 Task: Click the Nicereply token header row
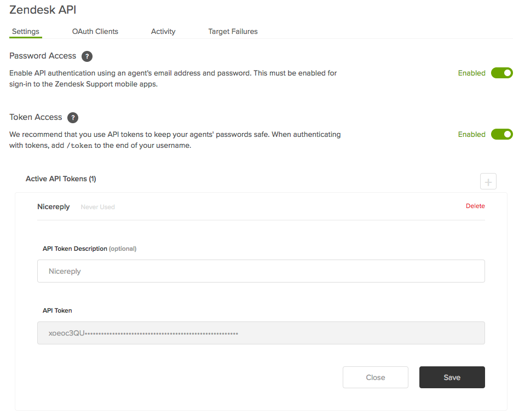(261, 207)
